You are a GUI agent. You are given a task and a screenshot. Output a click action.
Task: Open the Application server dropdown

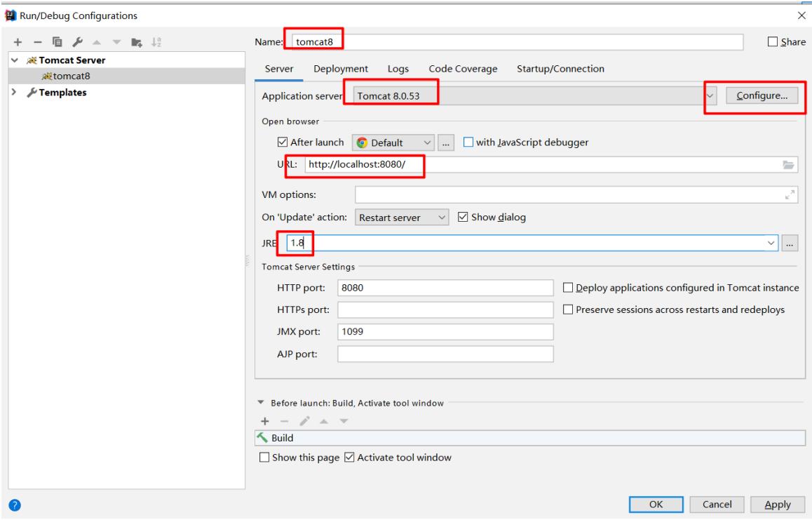[x=710, y=96]
